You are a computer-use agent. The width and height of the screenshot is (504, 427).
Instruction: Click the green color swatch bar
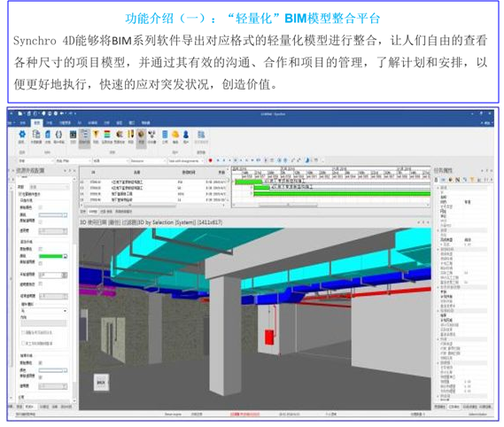point(50,256)
